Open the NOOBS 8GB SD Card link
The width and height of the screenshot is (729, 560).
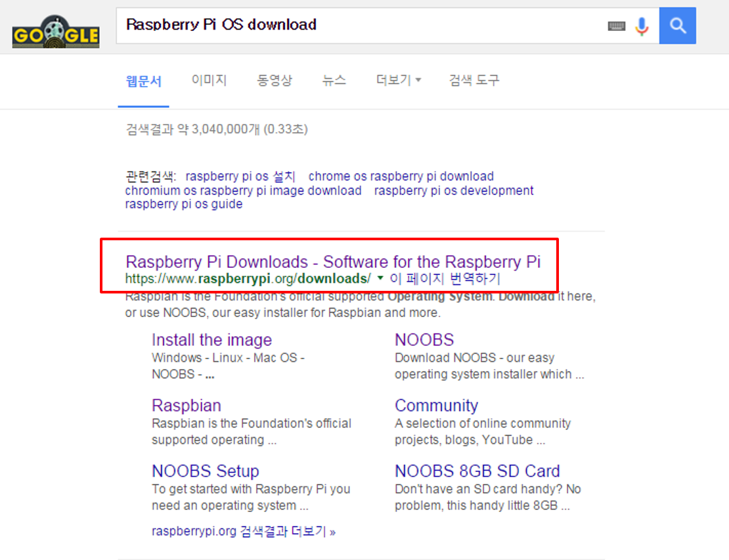point(477,471)
